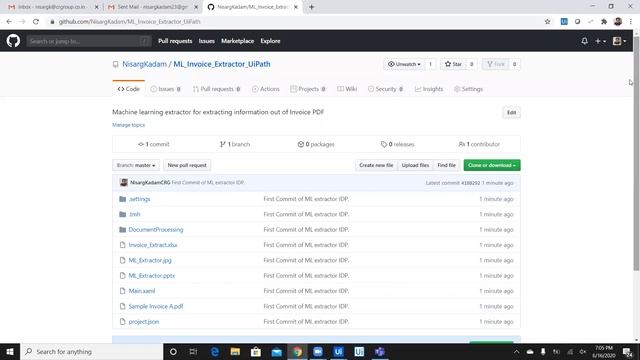Open the ML_Invoice_Extractor_UiPath repository link

[222, 64]
